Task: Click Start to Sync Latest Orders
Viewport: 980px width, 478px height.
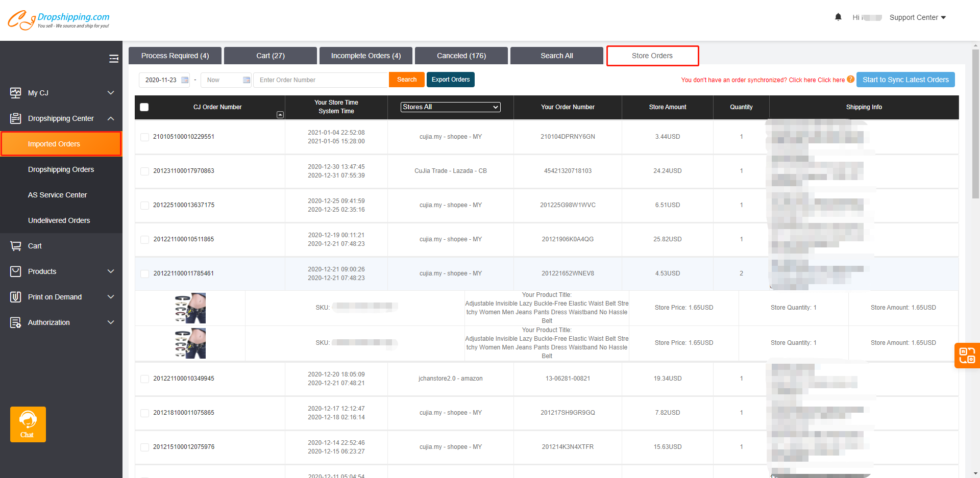Action: tap(905, 80)
